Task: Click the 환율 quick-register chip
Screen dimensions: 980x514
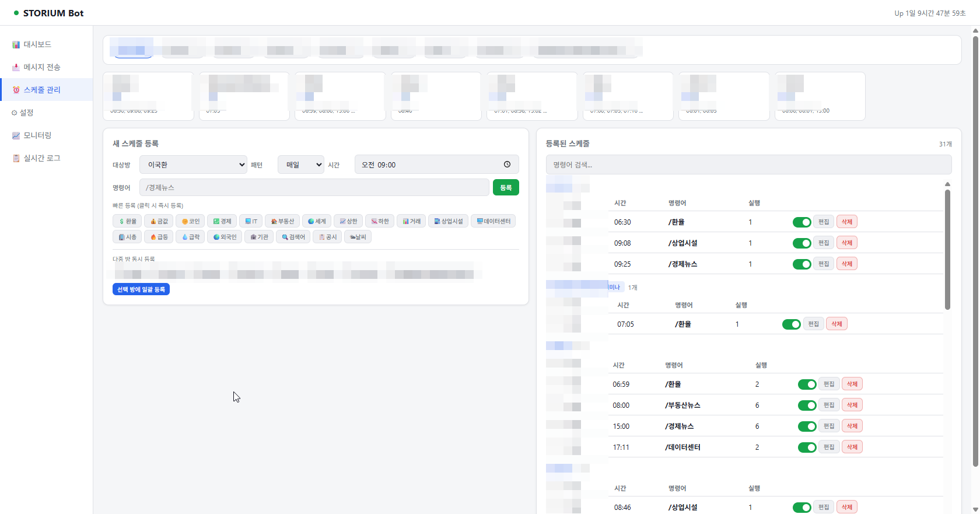Action: click(127, 221)
